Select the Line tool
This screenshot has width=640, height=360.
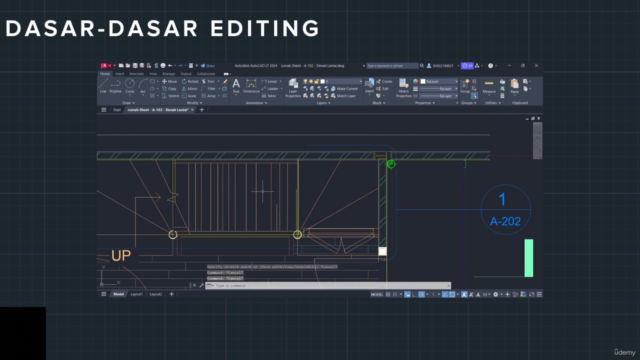point(103,86)
